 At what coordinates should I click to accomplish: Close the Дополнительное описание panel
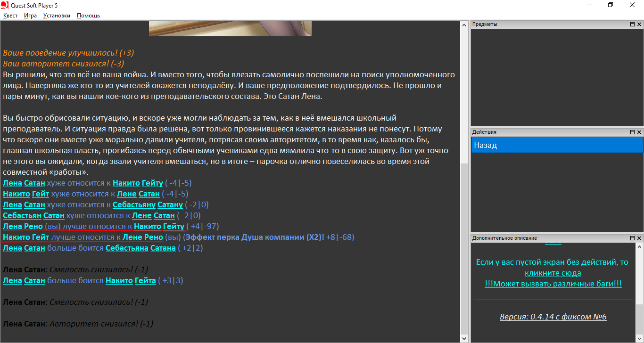(x=639, y=238)
